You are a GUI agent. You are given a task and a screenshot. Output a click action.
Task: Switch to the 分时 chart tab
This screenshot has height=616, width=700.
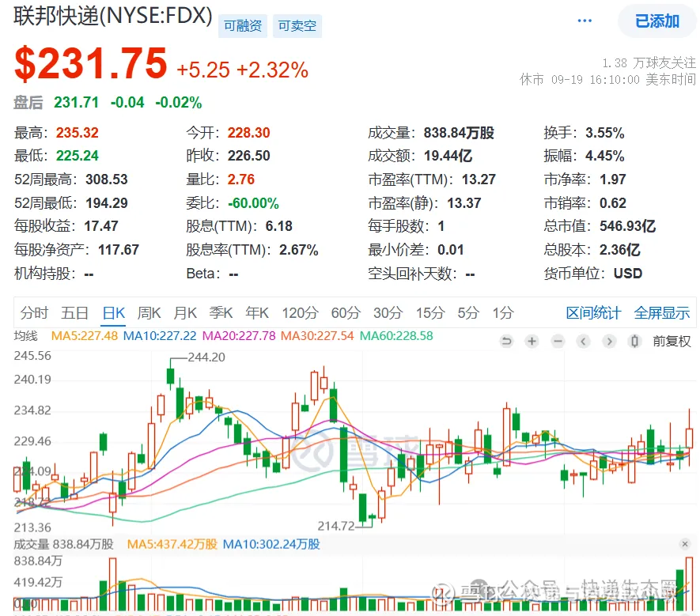pos(34,313)
